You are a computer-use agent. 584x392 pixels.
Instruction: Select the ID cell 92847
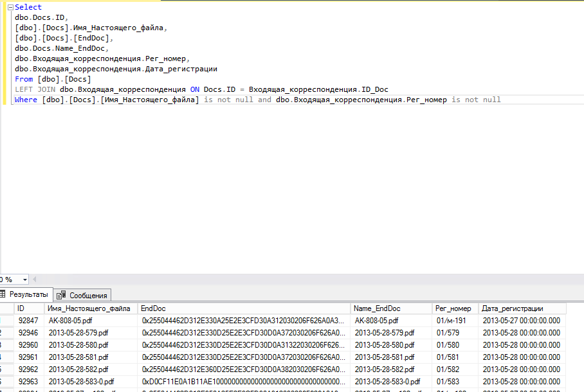tap(29, 321)
